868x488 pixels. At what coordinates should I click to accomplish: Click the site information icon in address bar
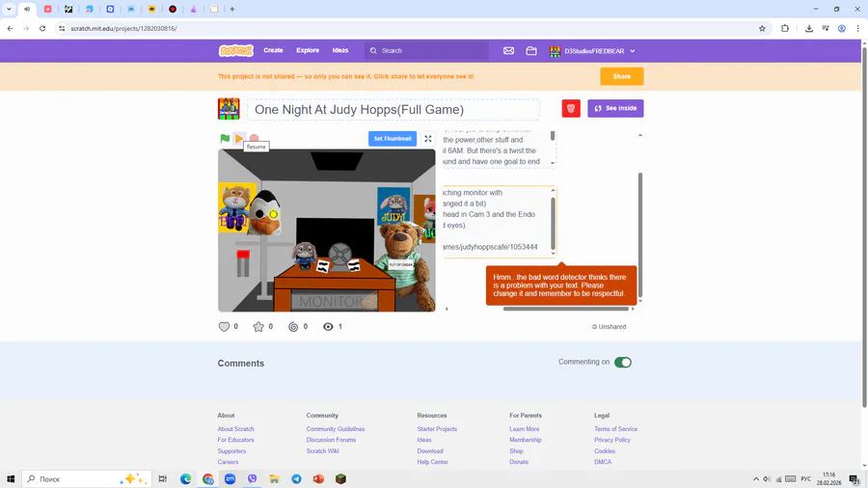(62, 28)
